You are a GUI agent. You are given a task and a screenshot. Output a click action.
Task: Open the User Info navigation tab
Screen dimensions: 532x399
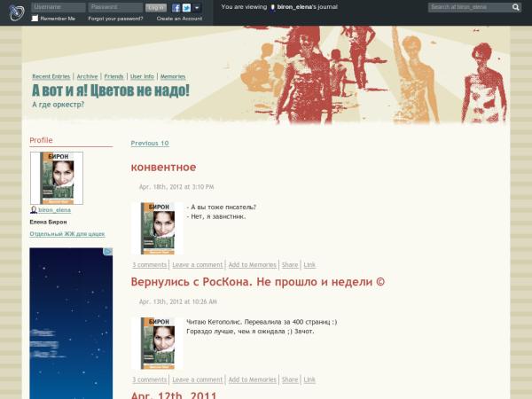(x=141, y=77)
